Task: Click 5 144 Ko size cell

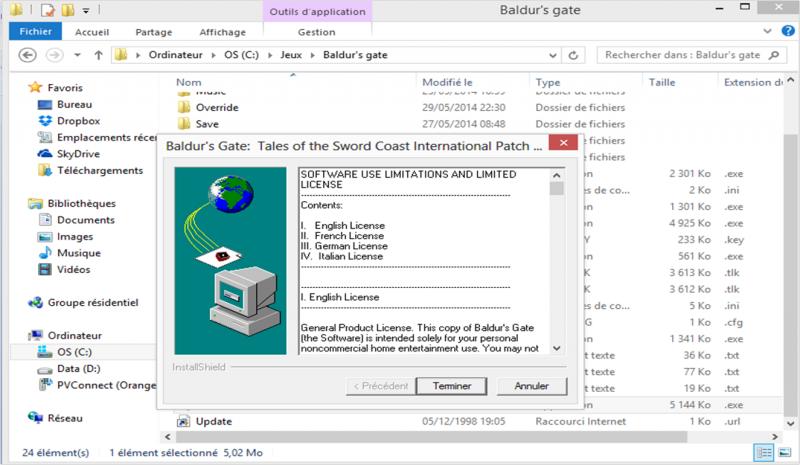Action: [x=690, y=405]
